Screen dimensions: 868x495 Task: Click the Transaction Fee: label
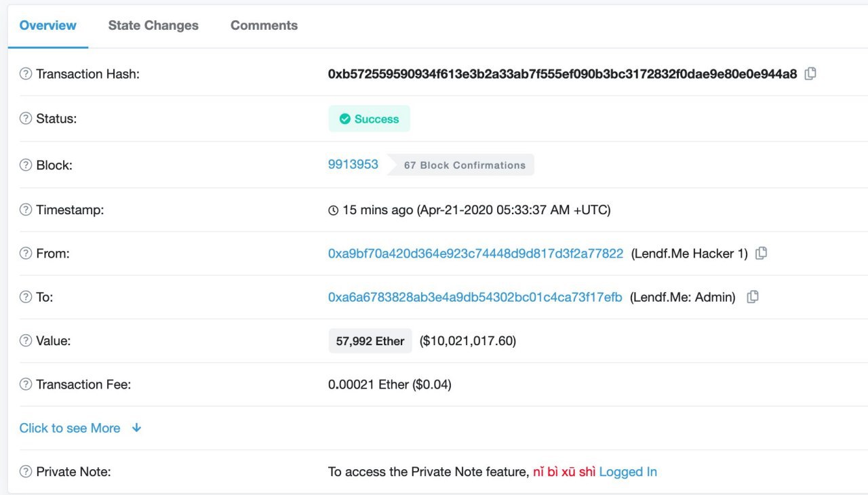pos(83,384)
